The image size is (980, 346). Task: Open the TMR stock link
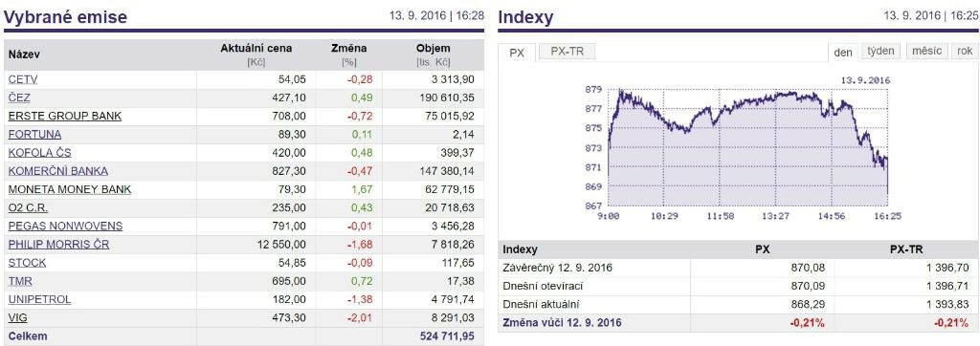click(21, 281)
